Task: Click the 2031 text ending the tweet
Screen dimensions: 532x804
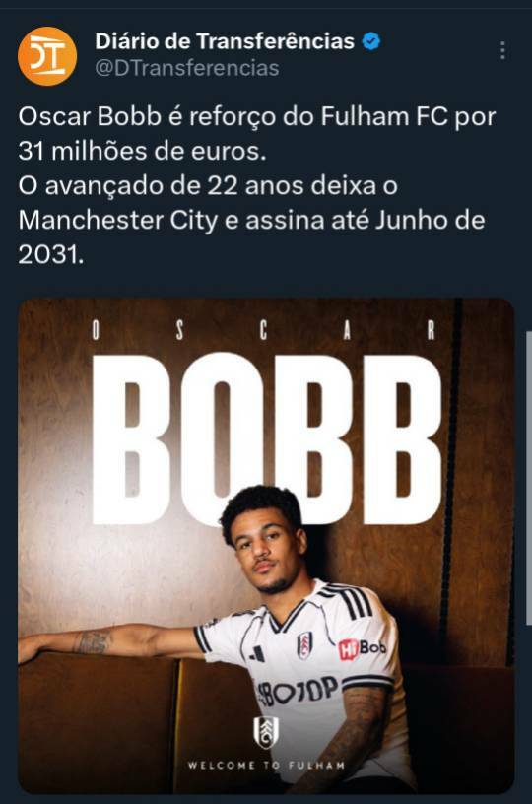Action: tap(51, 254)
